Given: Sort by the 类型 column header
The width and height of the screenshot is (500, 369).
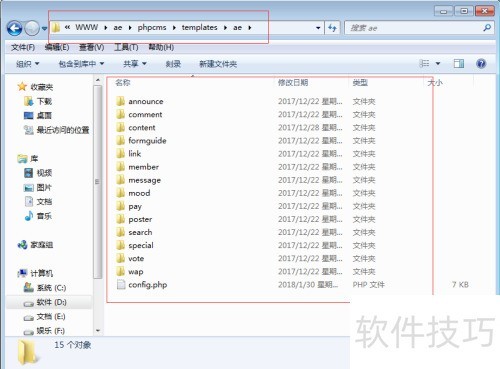Looking at the screenshot, I should 360,83.
